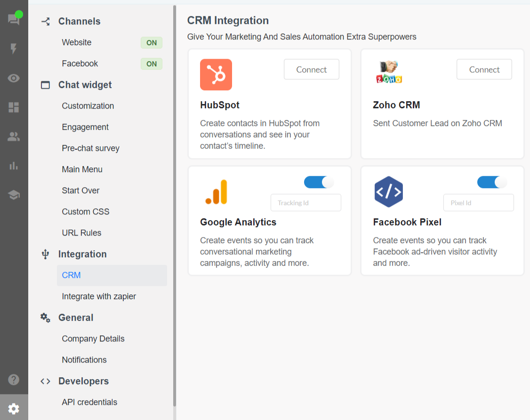Click the Google Analytics logo

click(217, 192)
